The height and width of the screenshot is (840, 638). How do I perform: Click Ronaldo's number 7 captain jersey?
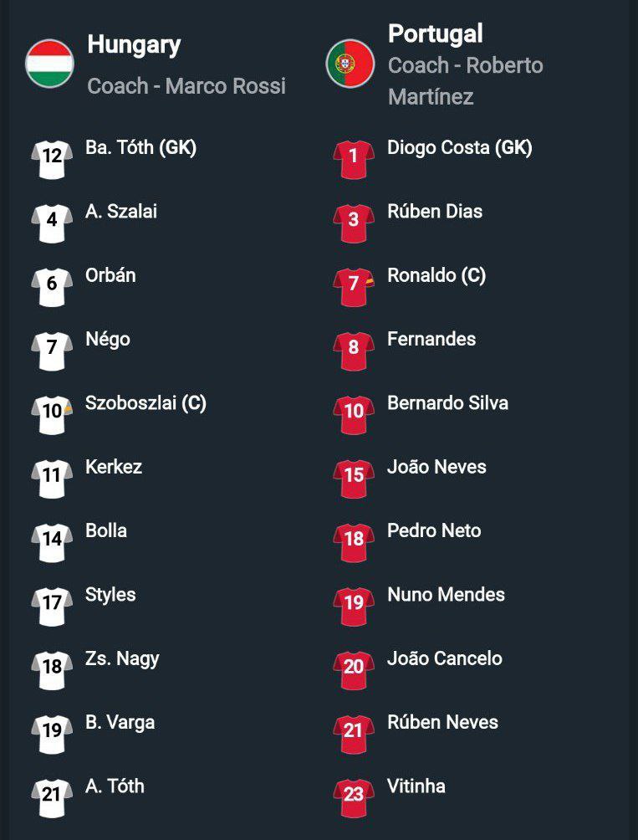click(x=354, y=284)
